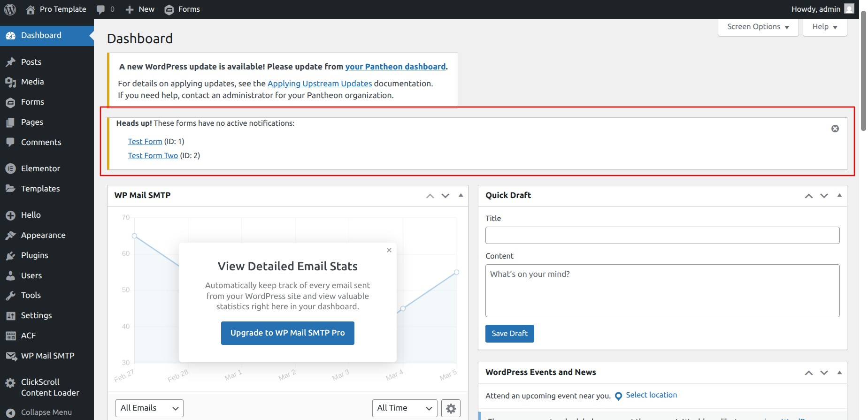Open the Plugins sidebar icon
Screen dimensions: 868x420
coord(11,256)
